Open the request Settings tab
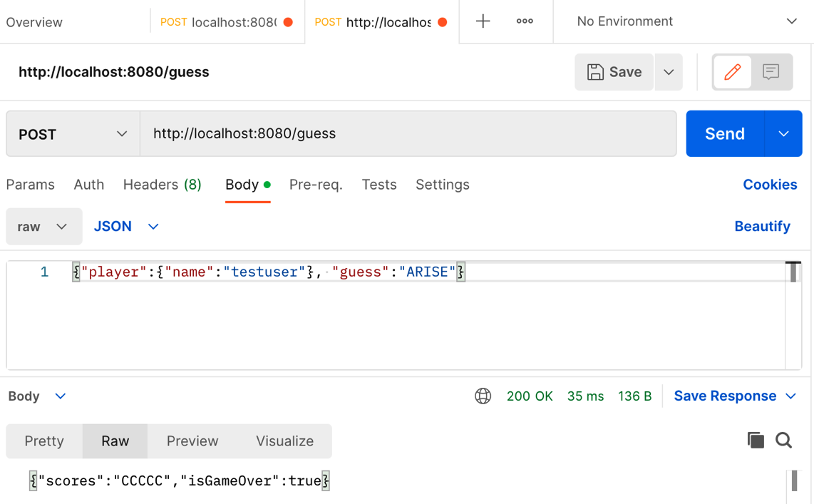Image resolution: width=814 pixels, height=504 pixels. point(443,184)
